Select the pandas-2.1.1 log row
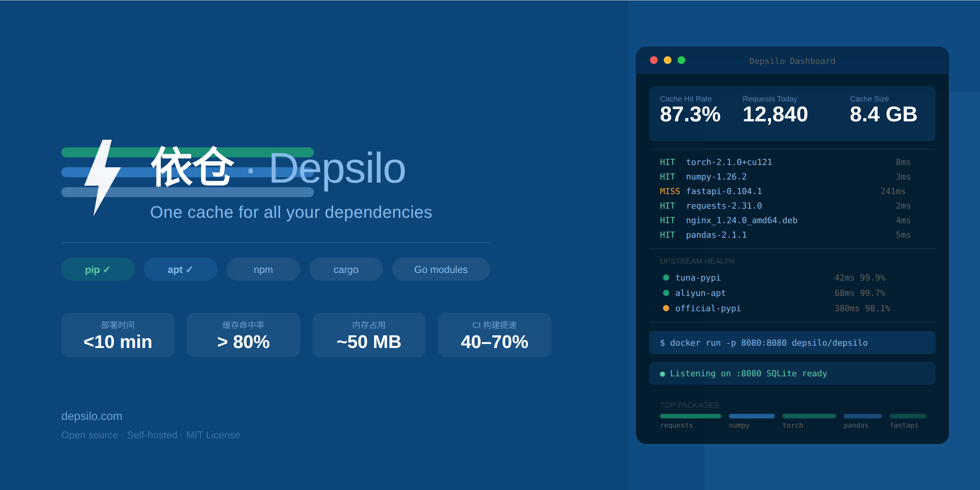This screenshot has height=490, width=980. pos(785,235)
